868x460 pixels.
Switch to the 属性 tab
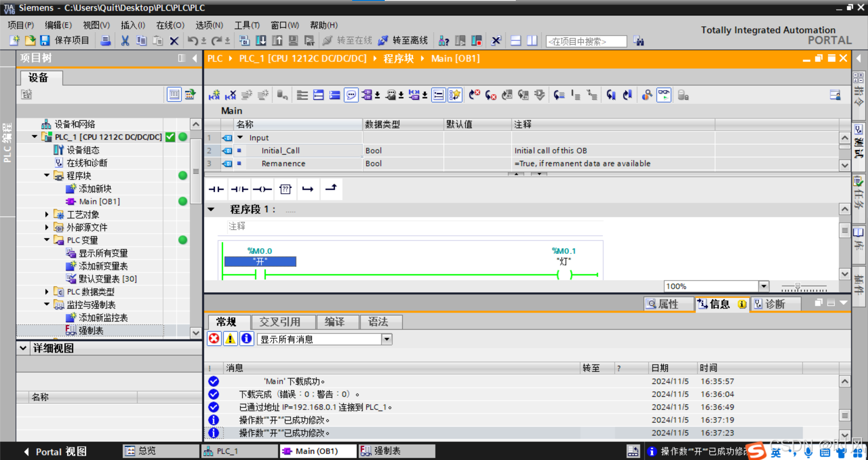tap(668, 304)
